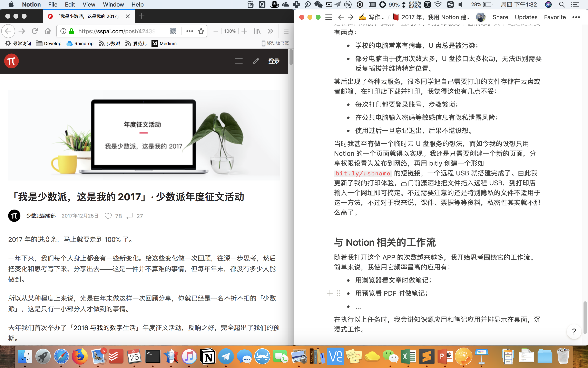Bookmark this page with the star

pyautogui.click(x=201, y=31)
